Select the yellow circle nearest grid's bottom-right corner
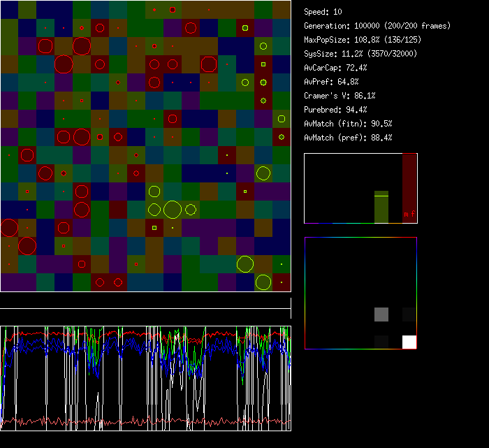The height and width of the screenshot is (448, 489). tap(263, 282)
